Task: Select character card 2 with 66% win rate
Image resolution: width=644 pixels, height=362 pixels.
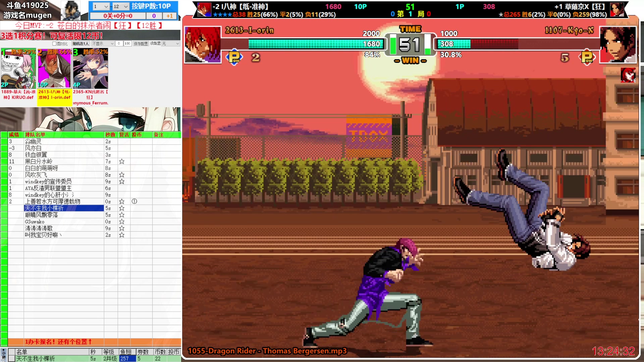Action: pyautogui.click(x=54, y=69)
